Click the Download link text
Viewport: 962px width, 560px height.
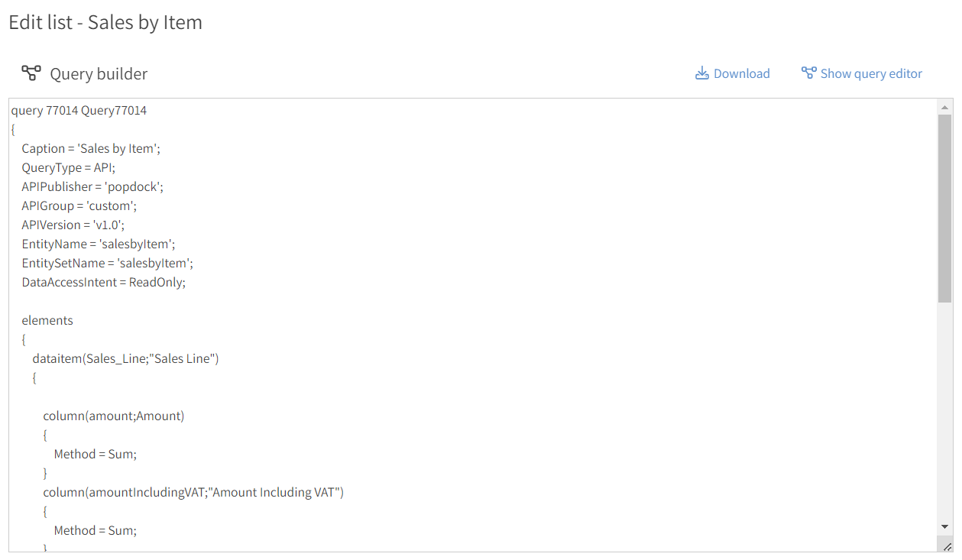(x=741, y=74)
